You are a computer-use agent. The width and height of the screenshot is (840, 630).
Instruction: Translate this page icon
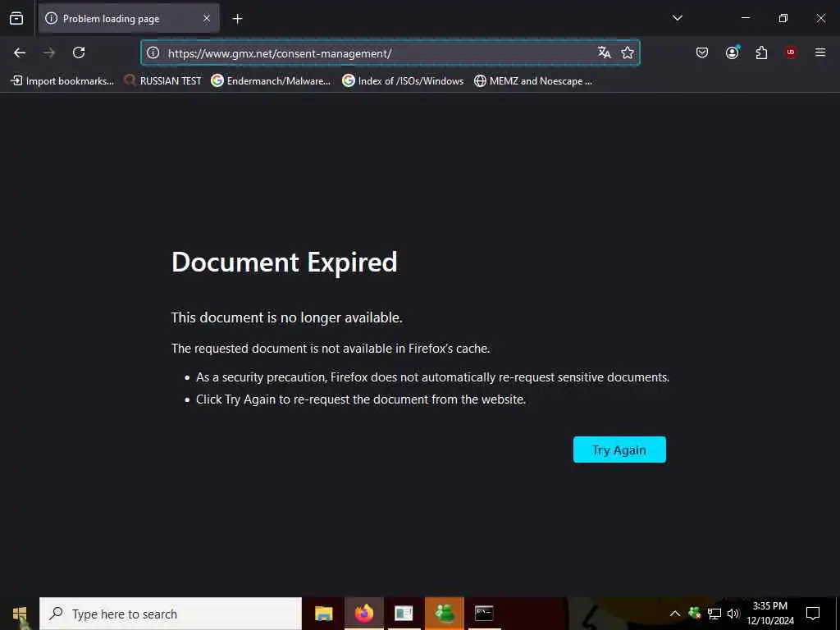click(605, 52)
